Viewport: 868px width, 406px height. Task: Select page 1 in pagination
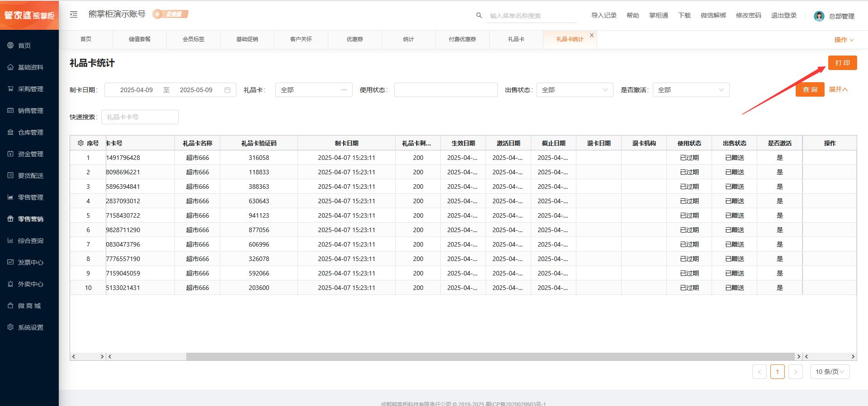[x=778, y=372]
